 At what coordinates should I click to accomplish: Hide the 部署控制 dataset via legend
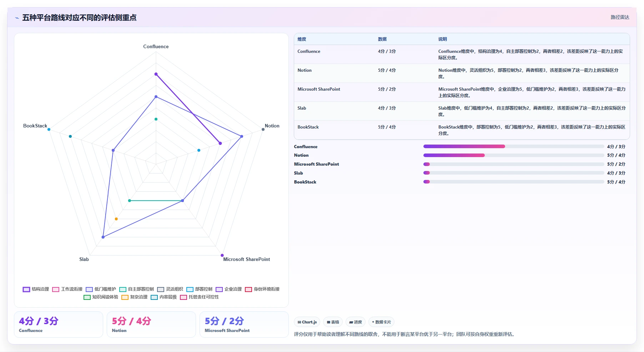[x=199, y=289]
